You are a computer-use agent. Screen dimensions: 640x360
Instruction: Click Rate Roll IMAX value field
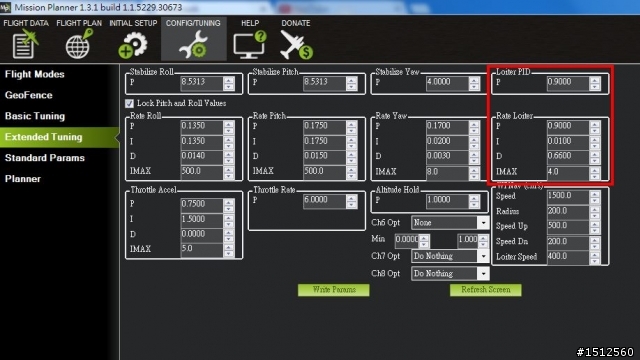(x=202, y=172)
